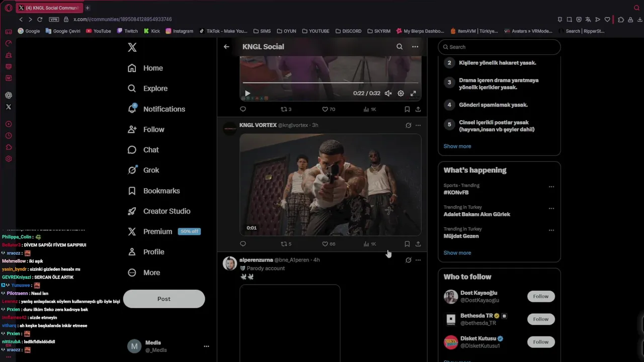Reload the browser page
Image resolution: width=644 pixels, height=362 pixels.
[40, 19]
